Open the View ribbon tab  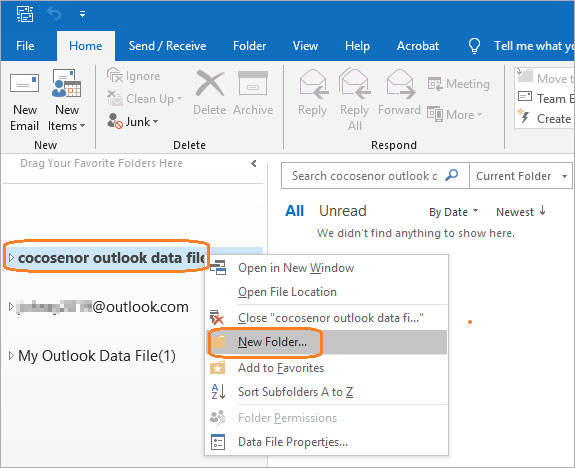[305, 46]
